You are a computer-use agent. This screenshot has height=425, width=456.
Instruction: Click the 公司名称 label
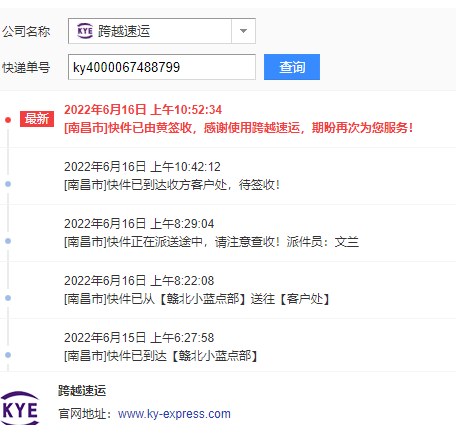(x=26, y=31)
